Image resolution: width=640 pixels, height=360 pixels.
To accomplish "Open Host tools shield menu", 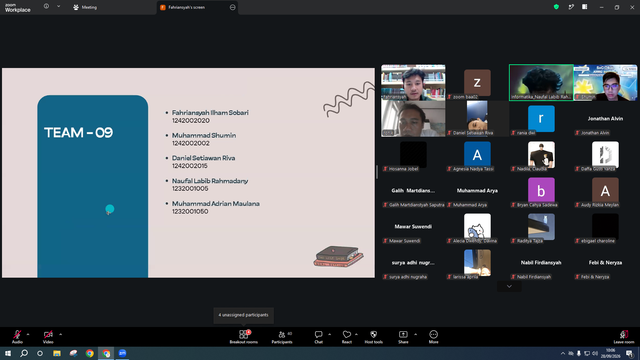I will [373, 337].
